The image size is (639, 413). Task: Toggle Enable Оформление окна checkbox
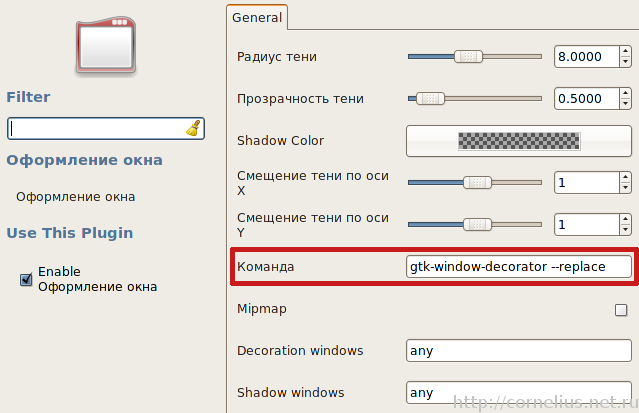click(26, 279)
